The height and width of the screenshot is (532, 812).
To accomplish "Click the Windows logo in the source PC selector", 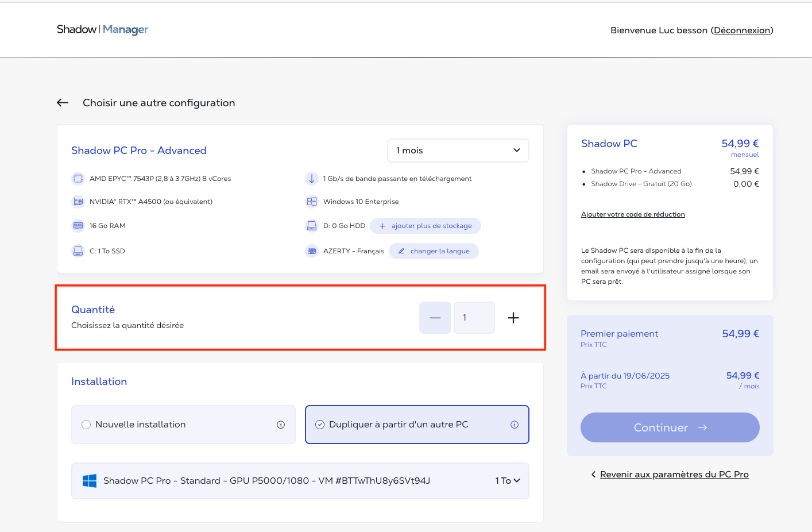I will pos(90,481).
